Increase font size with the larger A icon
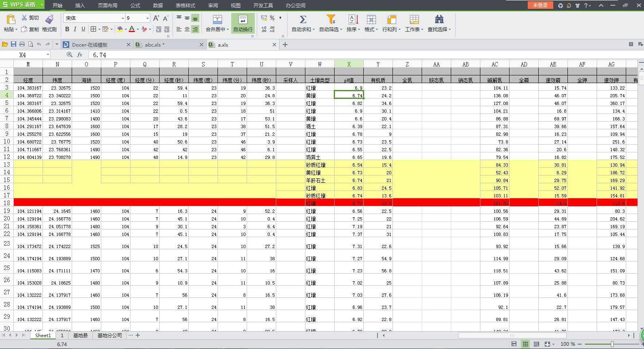Image resolution: width=644 pixels, height=349 pixels. 156,18
